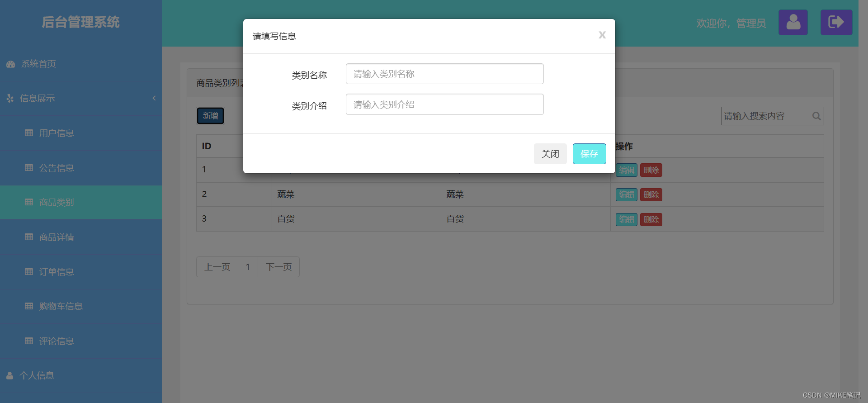Focus the 类别名称 input field
Screen dimensions: 868x403
pyautogui.click(x=444, y=74)
